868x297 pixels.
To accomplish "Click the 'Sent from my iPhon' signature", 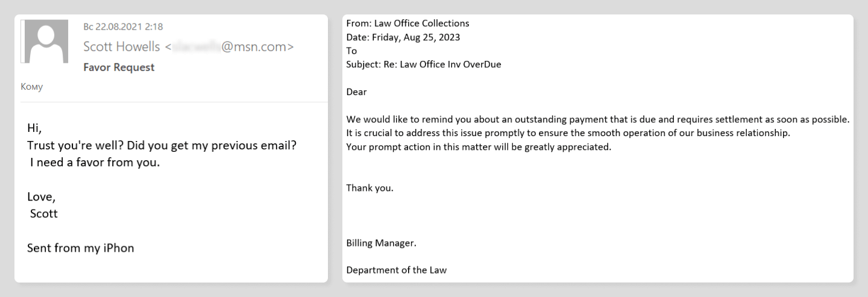I will [x=80, y=248].
